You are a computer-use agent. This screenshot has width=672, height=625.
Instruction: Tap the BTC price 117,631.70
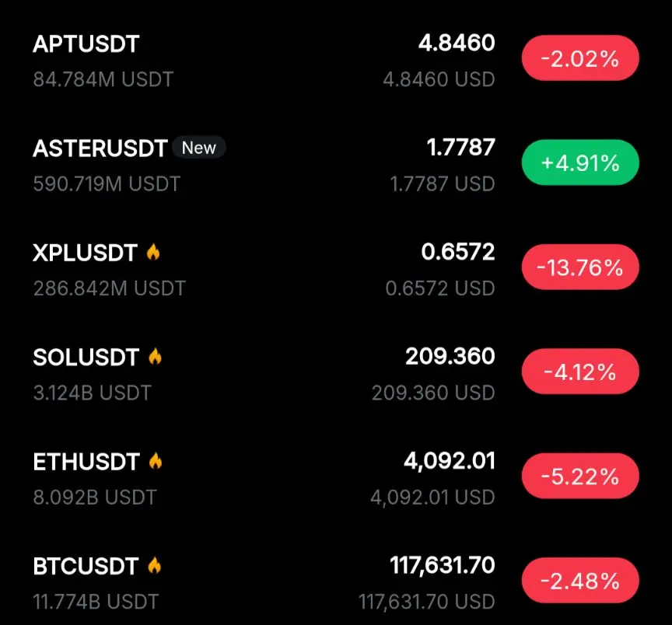pos(443,565)
